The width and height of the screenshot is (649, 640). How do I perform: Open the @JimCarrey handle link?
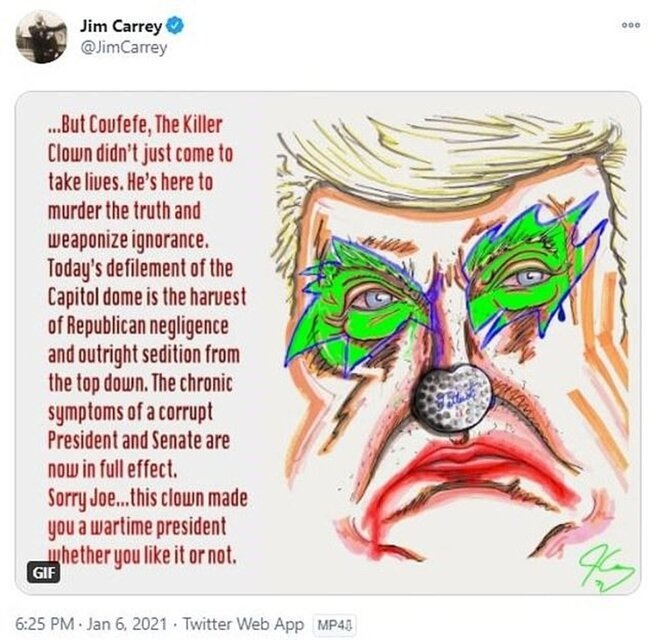[x=123, y=48]
